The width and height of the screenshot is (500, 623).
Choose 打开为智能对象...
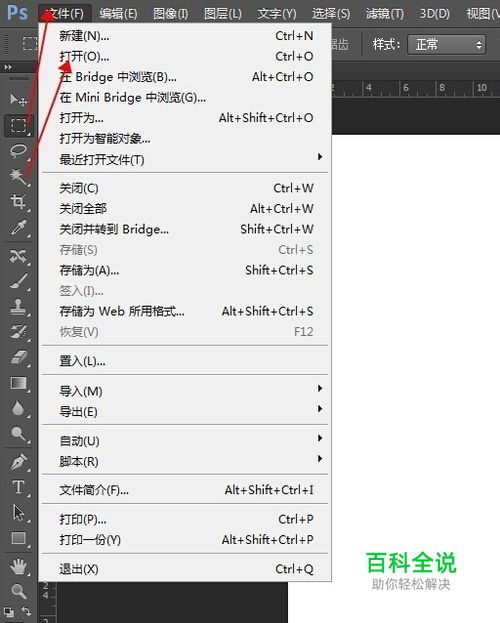pyautogui.click(x=185, y=138)
